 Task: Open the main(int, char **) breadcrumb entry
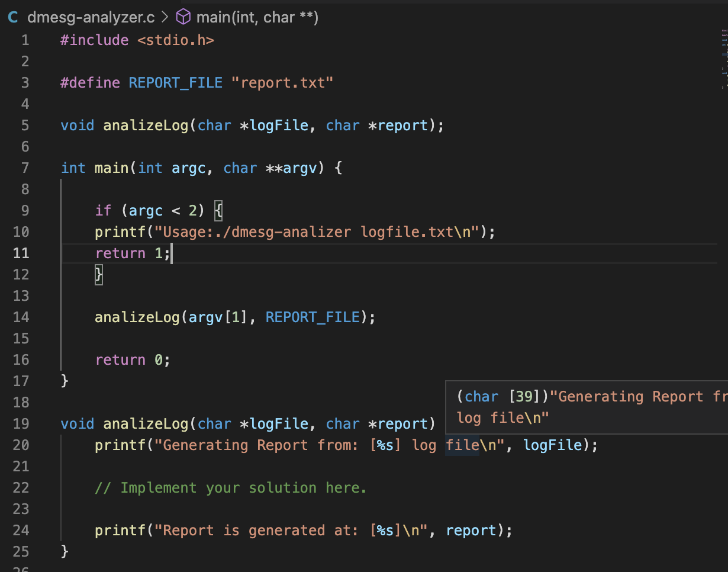[257, 17]
